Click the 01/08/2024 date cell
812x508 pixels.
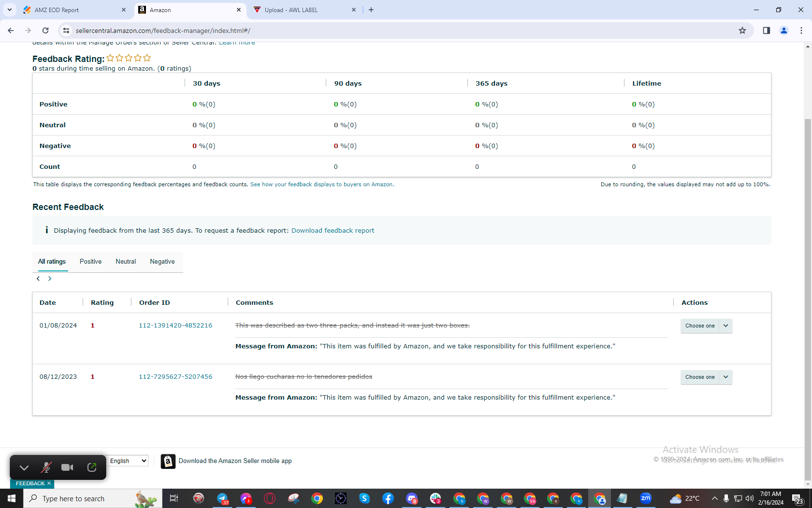point(58,326)
